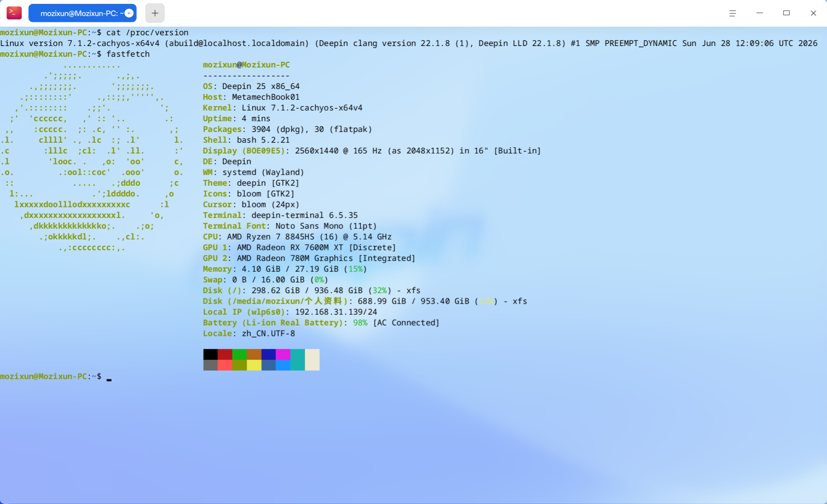Click the Disk (/) 298.62 GiB line
Viewport: 827px width, 504px height.
pos(312,290)
